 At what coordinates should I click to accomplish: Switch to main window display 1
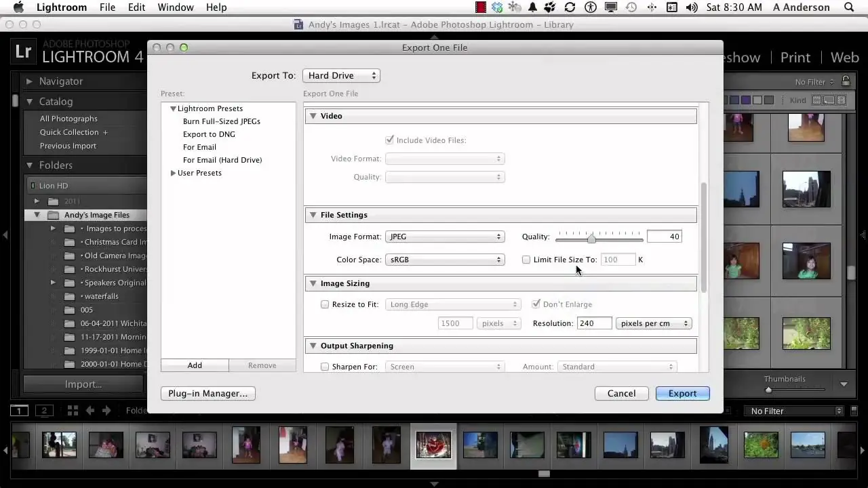[x=20, y=411]
